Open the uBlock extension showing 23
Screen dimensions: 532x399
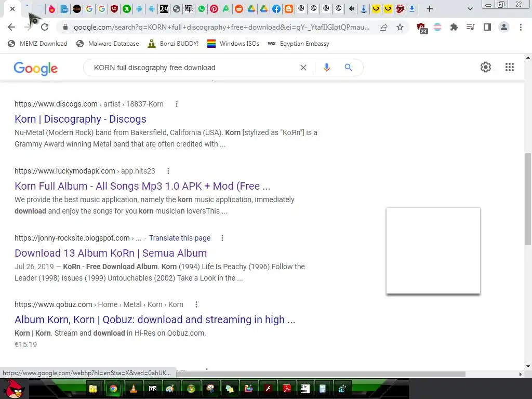(421, 28)
